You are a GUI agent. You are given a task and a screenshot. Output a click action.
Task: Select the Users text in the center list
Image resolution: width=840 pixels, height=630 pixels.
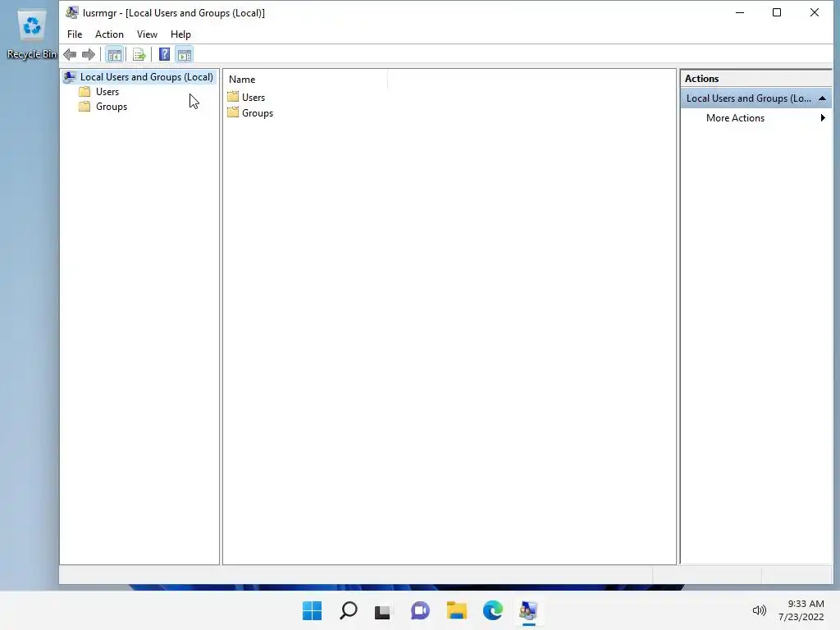pyautogui.click(x=253, y=98)
